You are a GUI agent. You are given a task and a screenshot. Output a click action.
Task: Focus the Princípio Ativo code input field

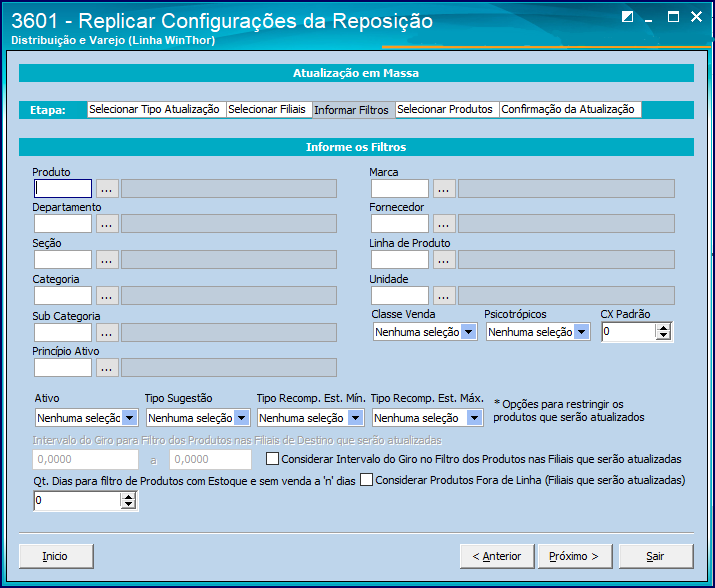tap(63, 368)
